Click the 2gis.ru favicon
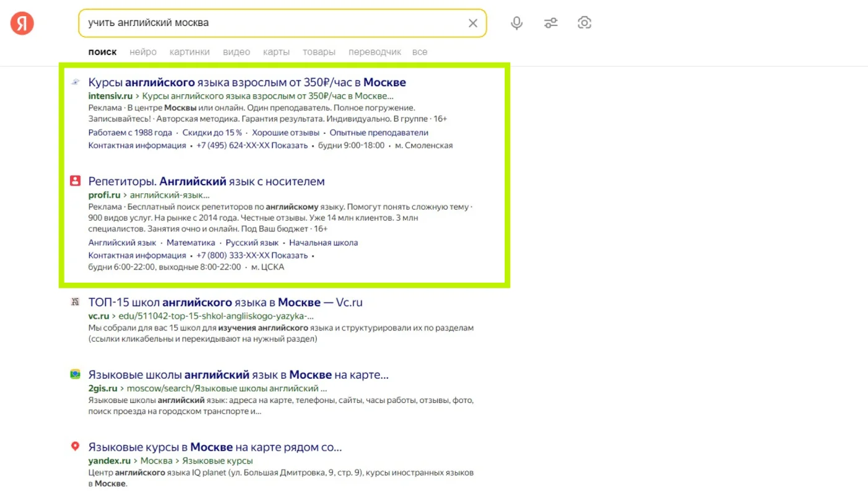 (x=75, y=374)
